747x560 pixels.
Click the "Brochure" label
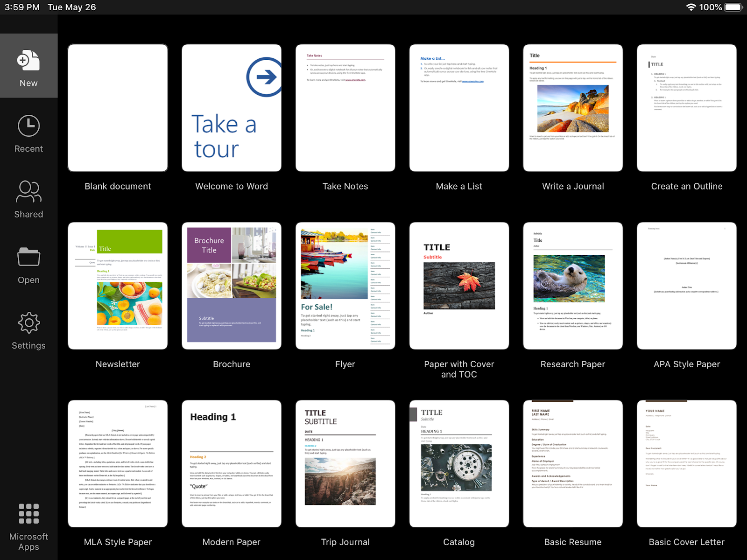coord(232,364)
